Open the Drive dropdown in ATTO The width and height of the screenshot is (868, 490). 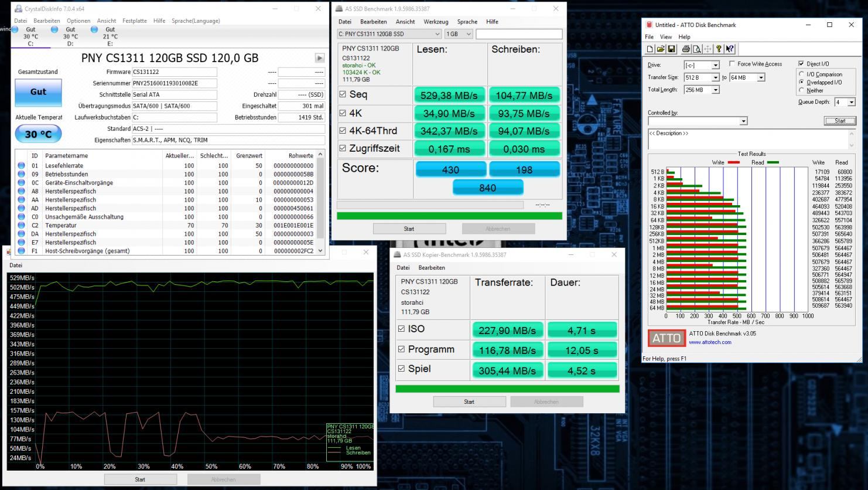(x=715, y=65)
